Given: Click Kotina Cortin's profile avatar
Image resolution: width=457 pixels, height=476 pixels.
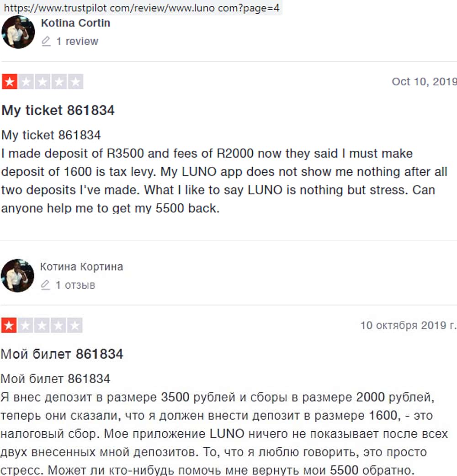Looking at the screenshot, I should coord(18,32).
